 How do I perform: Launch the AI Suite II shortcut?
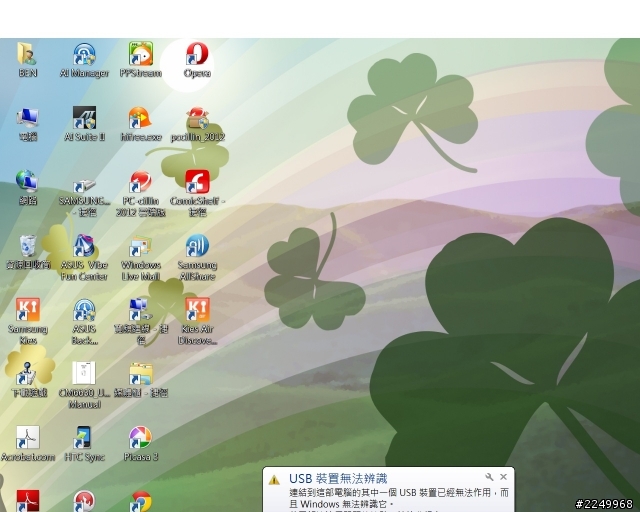coord(84,118)
